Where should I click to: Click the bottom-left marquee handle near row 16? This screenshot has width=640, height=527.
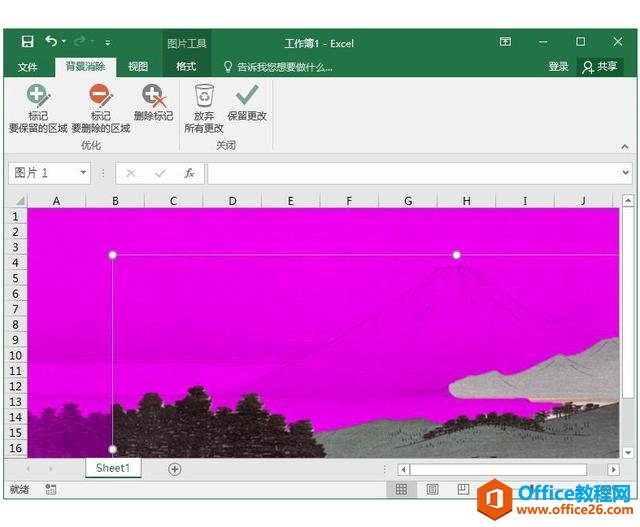(x=113, y=449)
